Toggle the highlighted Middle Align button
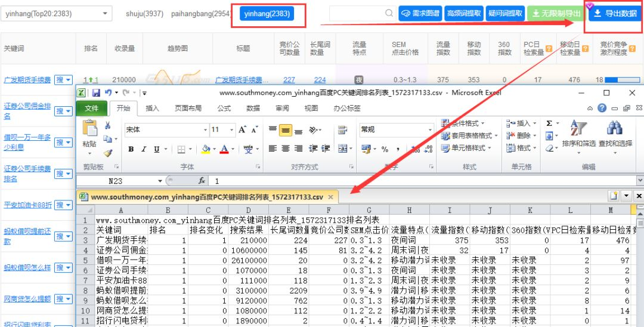This screenshot has height=327, width=644. (x=286, y=130)
